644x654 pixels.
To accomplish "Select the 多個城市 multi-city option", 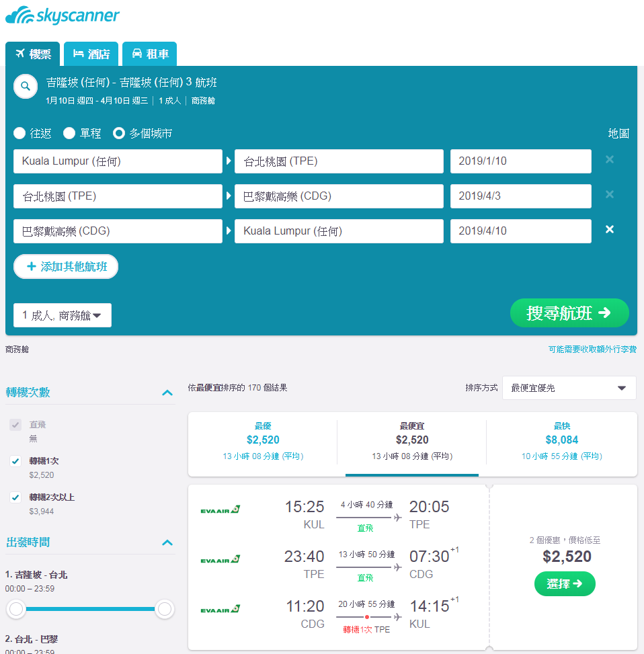I will point(119,133).
